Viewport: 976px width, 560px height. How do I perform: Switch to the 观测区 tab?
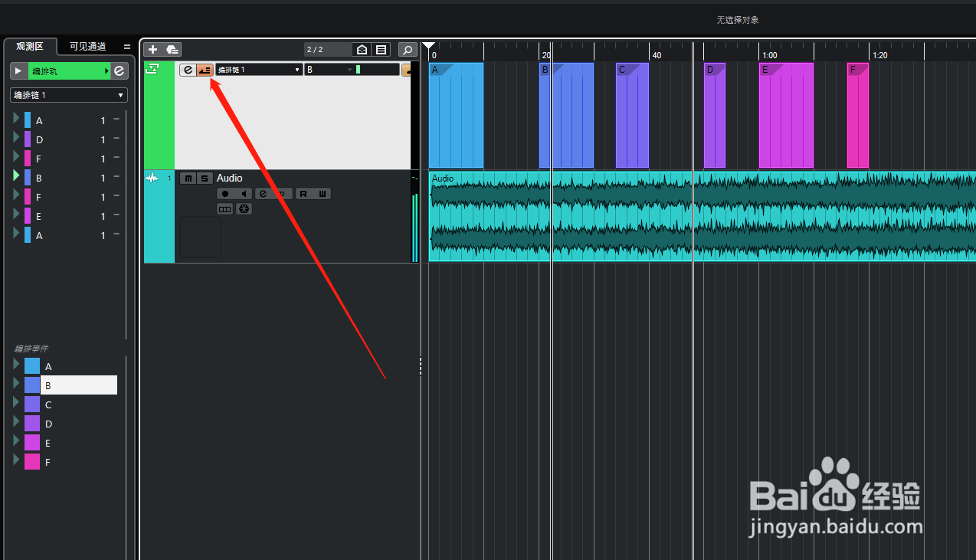tap(31, 46)
